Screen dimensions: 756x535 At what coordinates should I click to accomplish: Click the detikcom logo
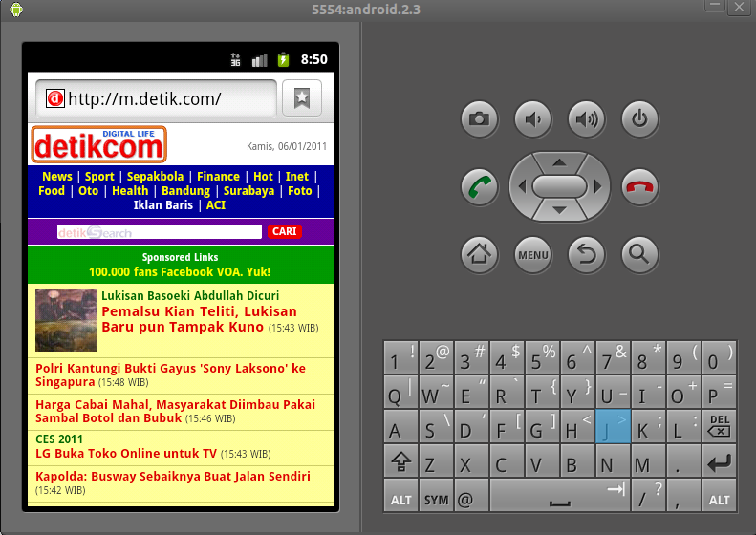click(x=98, y=144)
